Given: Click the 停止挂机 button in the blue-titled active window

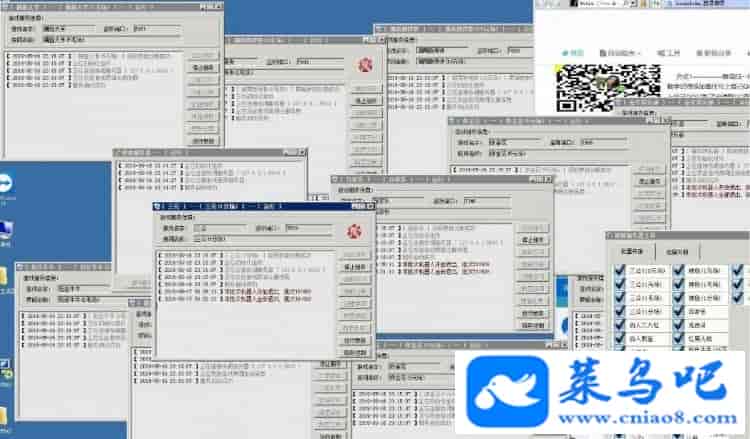Looking at the screenshot, I should (355, 267).
